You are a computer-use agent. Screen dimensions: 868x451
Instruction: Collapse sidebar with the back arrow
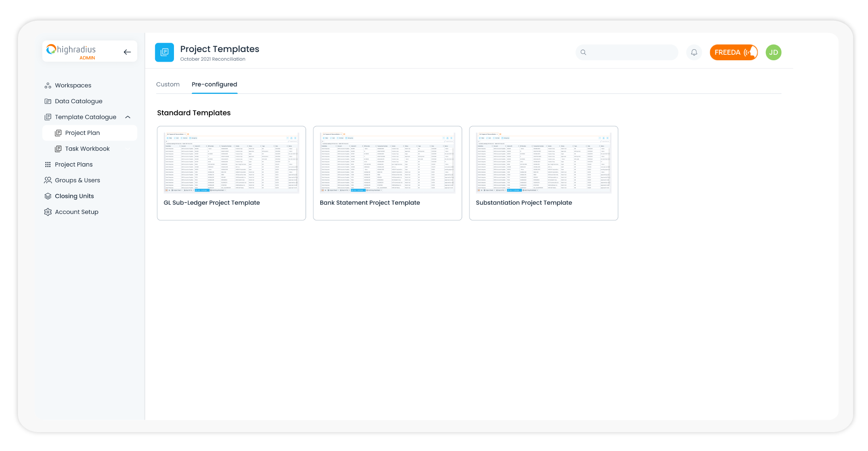tap(127, 52)
